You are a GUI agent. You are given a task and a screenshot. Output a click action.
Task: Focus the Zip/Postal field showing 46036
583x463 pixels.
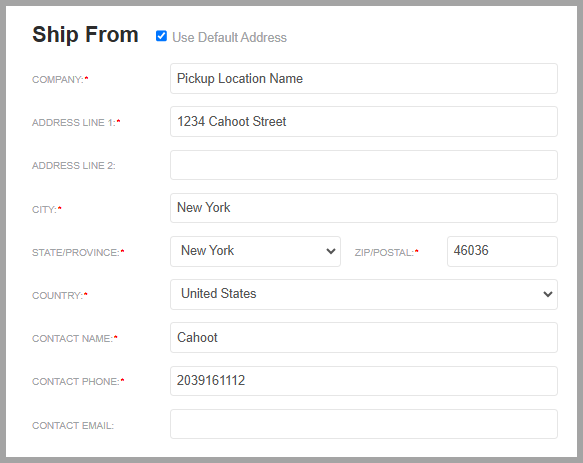point(502,251)
